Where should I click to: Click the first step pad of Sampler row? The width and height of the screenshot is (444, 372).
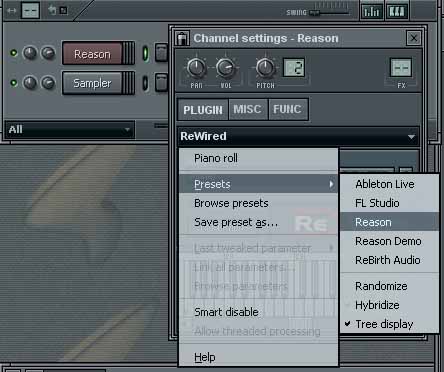point(161,82)
